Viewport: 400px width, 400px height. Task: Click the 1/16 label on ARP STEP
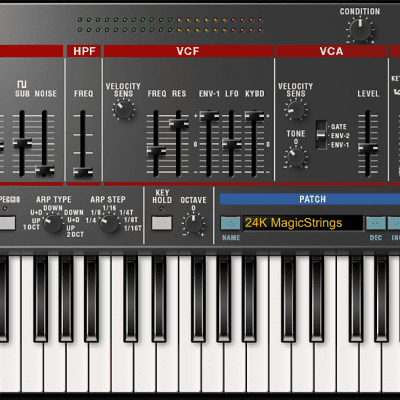point(109,208)
